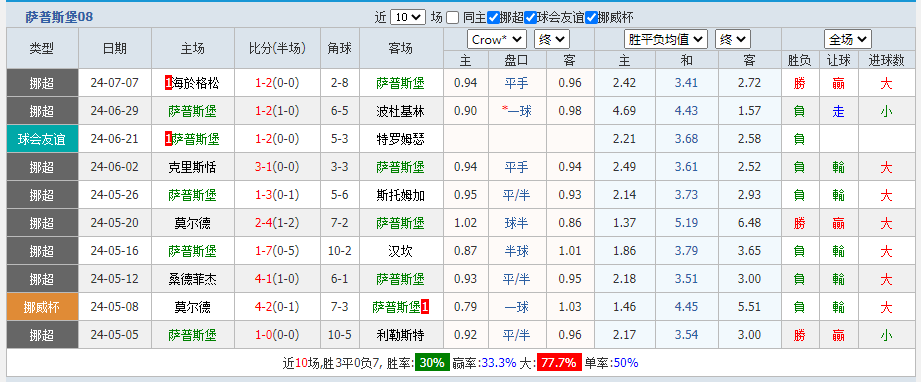Click the 33.3% 赢率 value
Screen dimensions: 921x382
[499, 363]
